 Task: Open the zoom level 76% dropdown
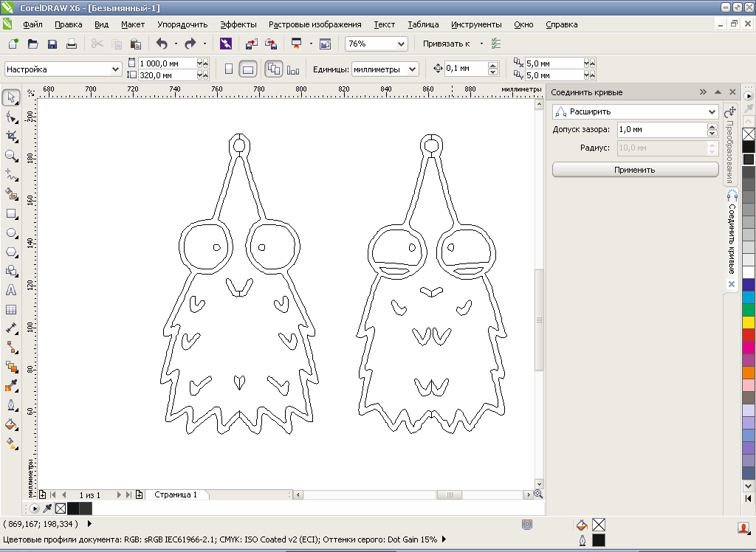click(401, 44)
